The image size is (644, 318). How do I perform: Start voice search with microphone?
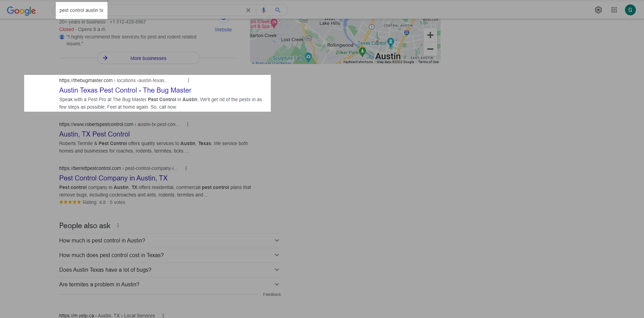coord(264,10)
